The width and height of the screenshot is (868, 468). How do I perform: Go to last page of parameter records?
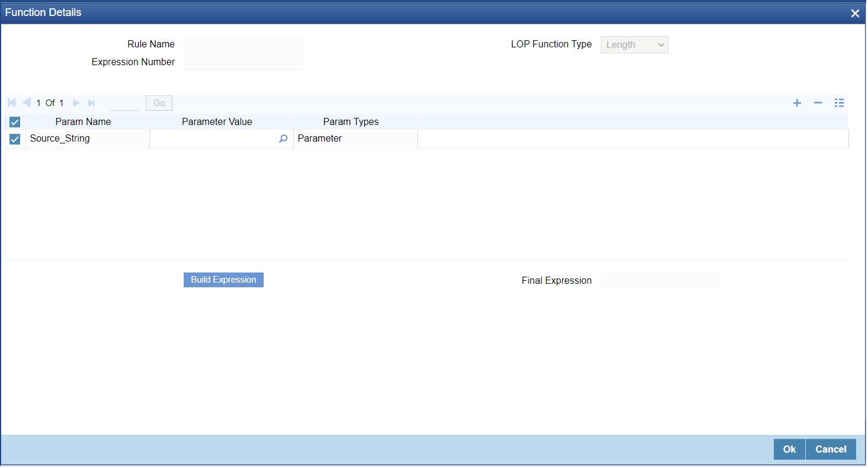[91, 103]
